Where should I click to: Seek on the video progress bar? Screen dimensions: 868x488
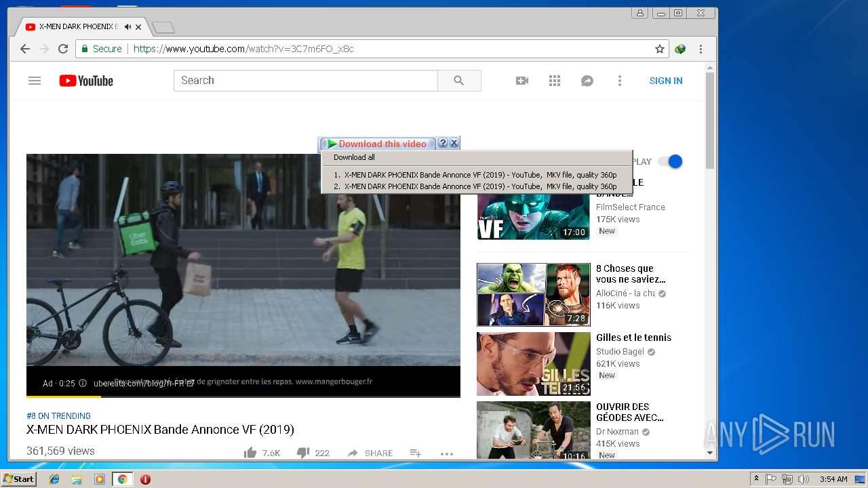tap(243, 396)
